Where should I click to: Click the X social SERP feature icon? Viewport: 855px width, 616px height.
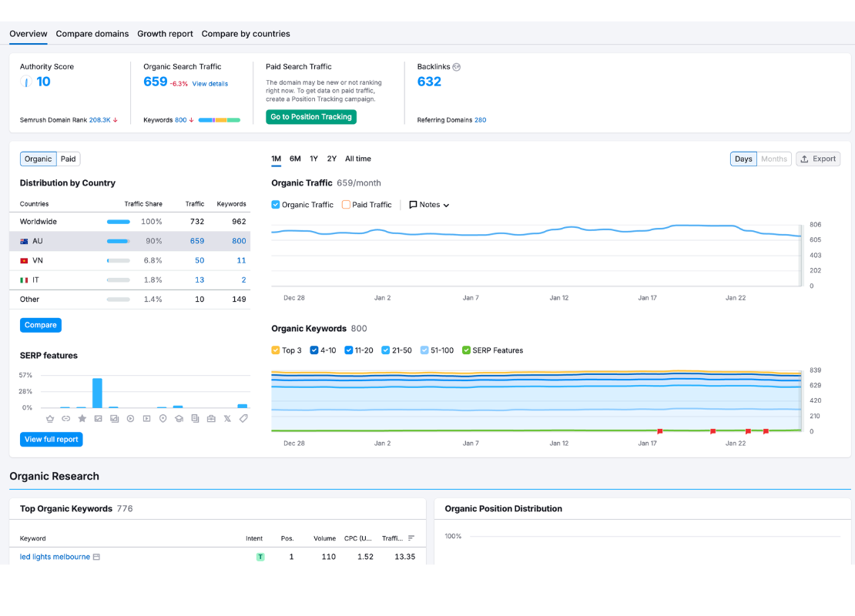point(226,418)
